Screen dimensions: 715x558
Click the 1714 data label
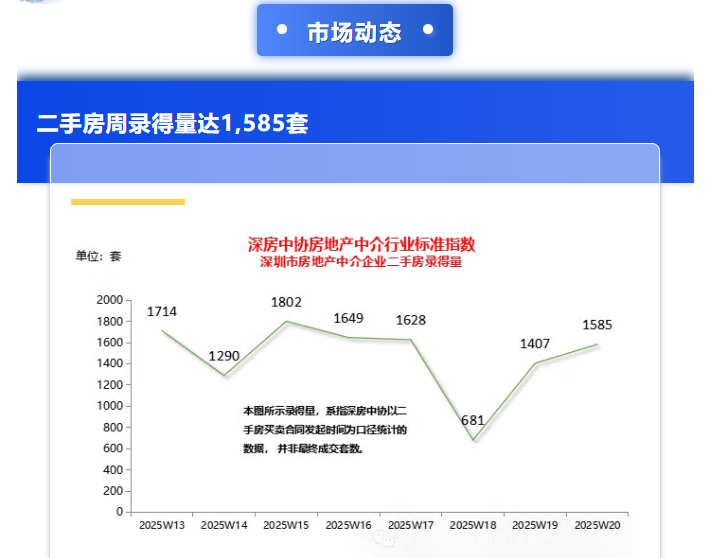click(x=162, y=312)
